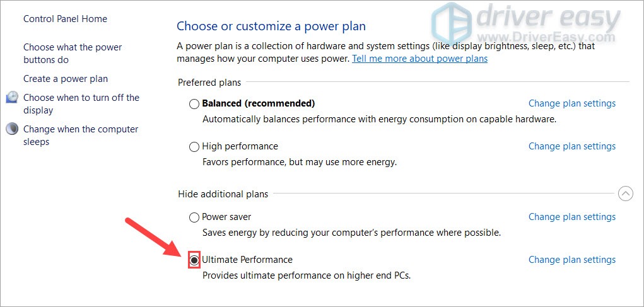Change plan settings for Ultimate Performance
This screenshot has height=307, width=644.
(571, 260)
